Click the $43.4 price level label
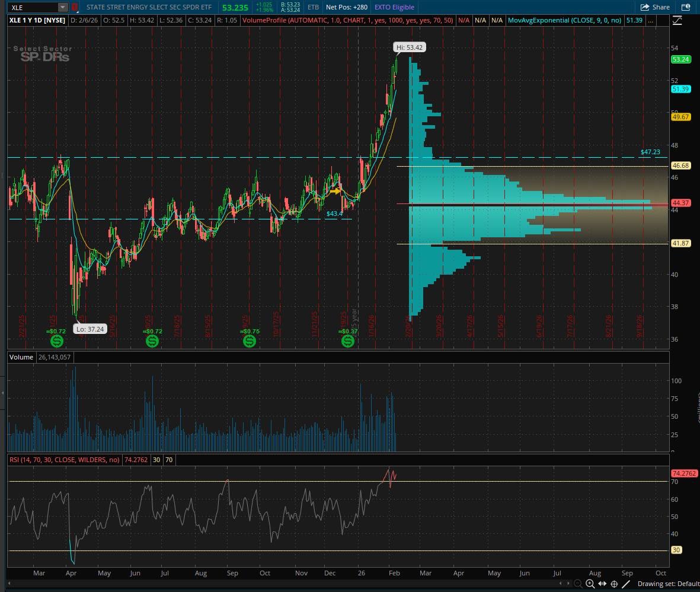The width and height of the screenshot is (700, 592). (334, 214)
